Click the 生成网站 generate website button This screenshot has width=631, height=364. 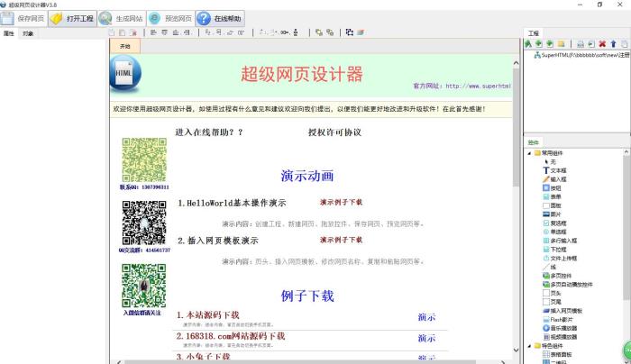(122, 19)
